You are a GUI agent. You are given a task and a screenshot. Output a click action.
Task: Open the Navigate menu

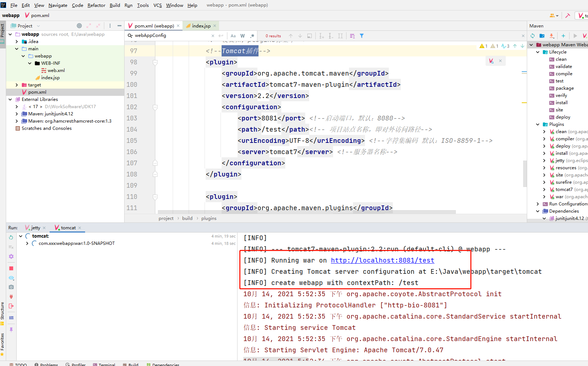(58, 5)
